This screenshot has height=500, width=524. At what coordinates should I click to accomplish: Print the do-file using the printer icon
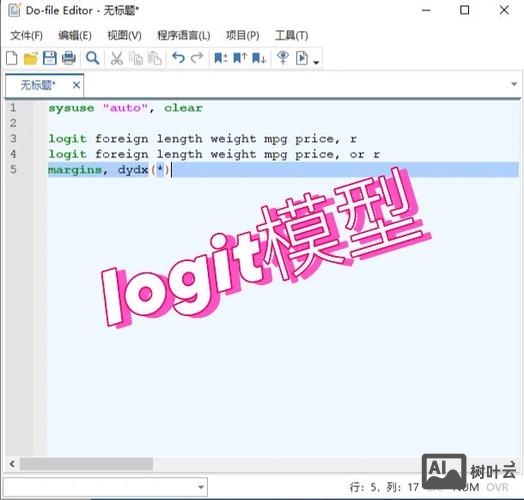click(69, 58)
